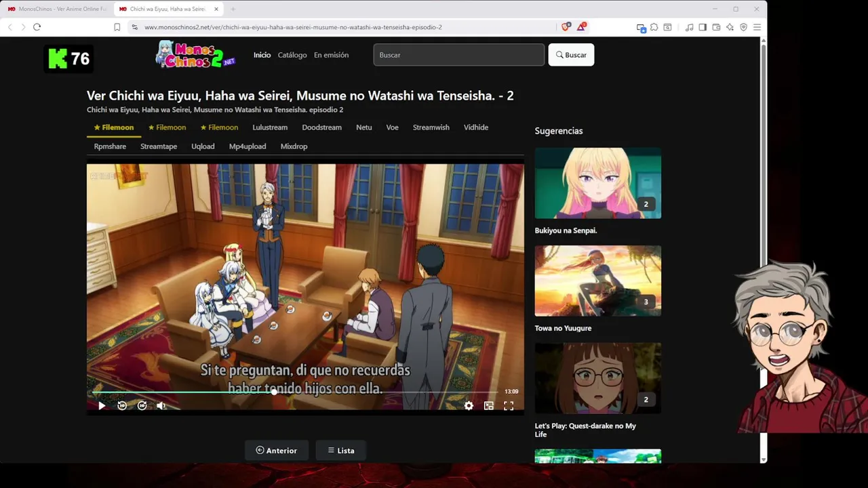Open the music note playlist icon
This screenshot has height=488, width=868.
[x=690, y=27]
